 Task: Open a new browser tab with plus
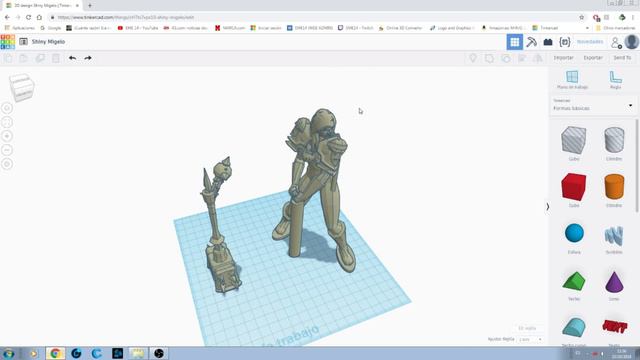pyautogui.click(x=90, y=5)
